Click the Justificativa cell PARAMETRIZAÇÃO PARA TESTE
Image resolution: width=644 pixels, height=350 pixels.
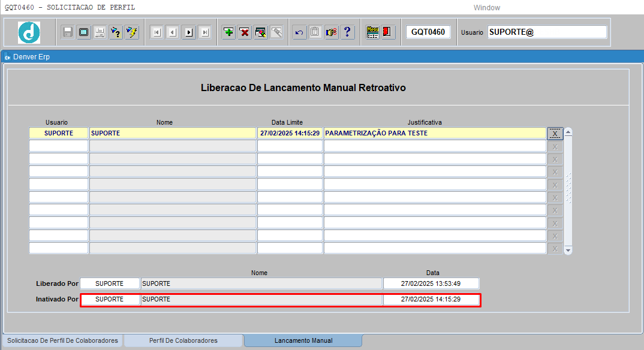pyautogui.click(x=435, y=134)
